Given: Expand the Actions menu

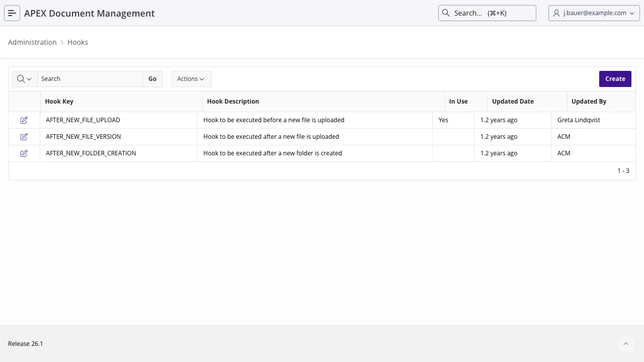Looking at the screenshot, I should coord(191,79).
